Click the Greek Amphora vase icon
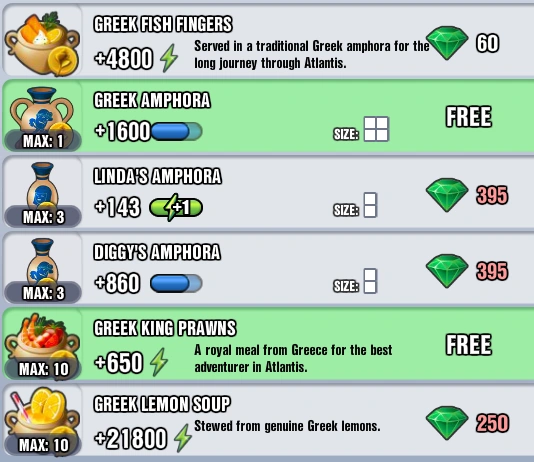 coord(42,113)
